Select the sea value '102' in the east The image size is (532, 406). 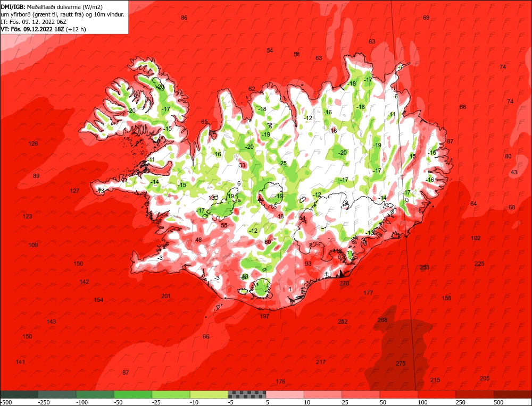click(476, 238)
